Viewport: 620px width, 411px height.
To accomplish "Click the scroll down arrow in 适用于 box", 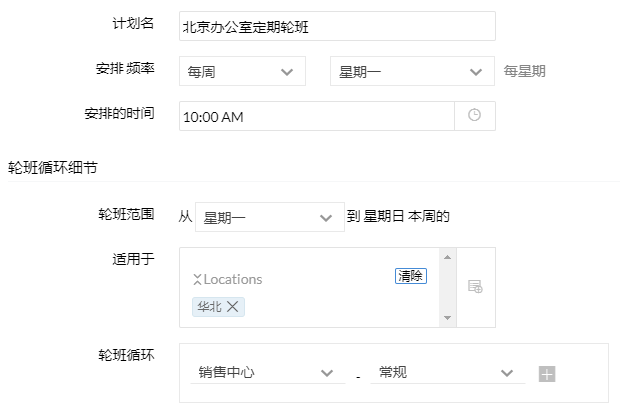I will 446,319.
